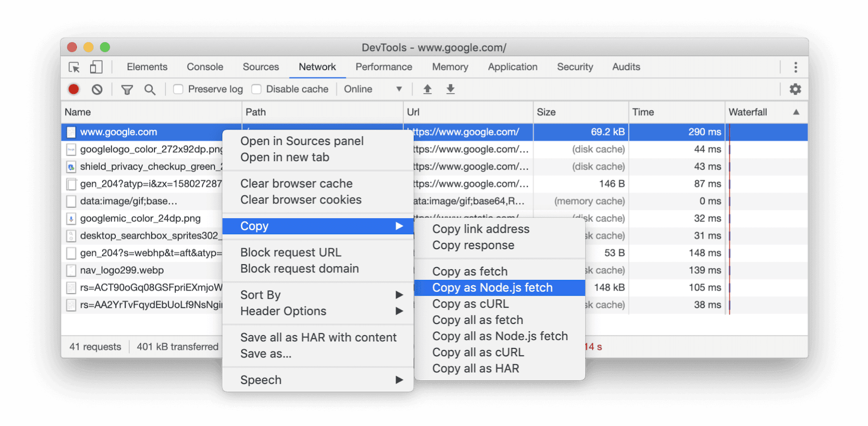Open the DevTools three-dot more menu

[x=795, y=67]
